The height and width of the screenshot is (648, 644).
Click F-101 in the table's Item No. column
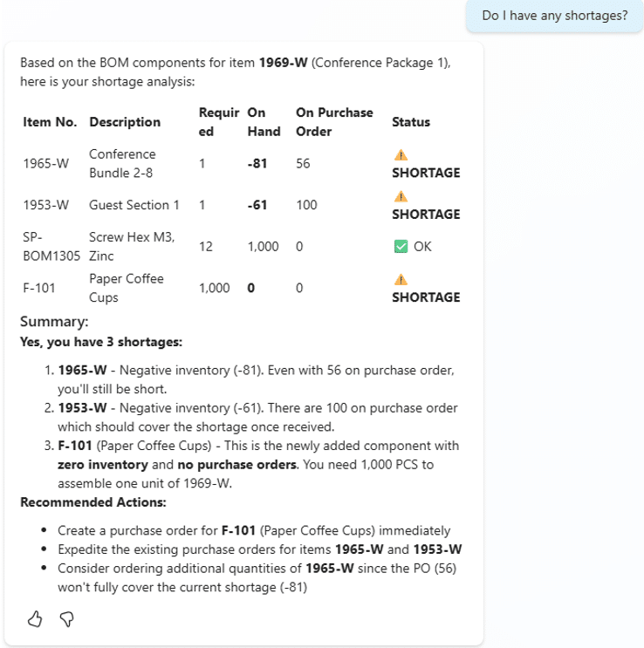(39, 288)
